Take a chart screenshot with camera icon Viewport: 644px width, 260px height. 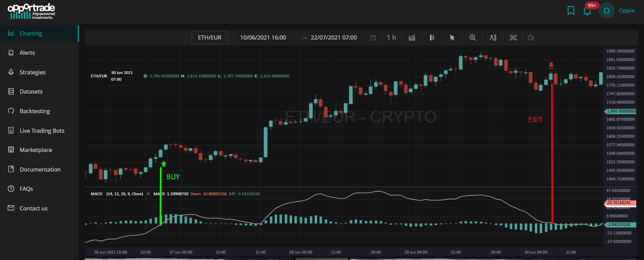pyautogui.click(x=513, y=38)
